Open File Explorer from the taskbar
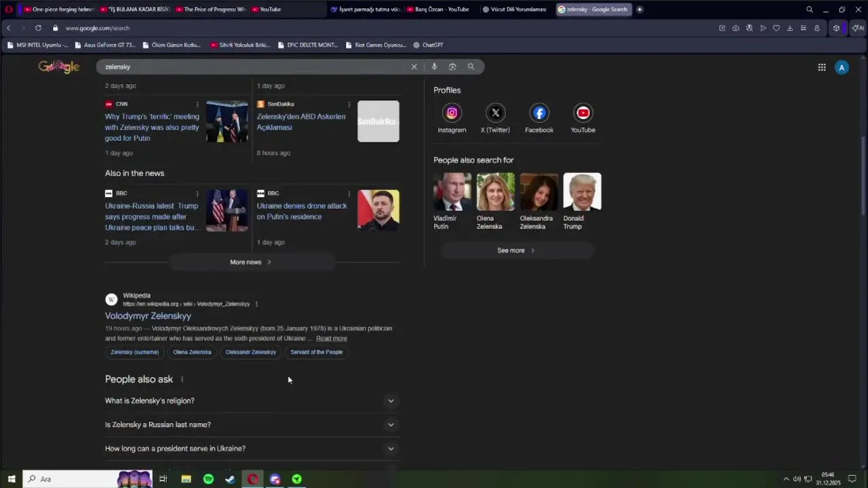 (x=186, y=479)
